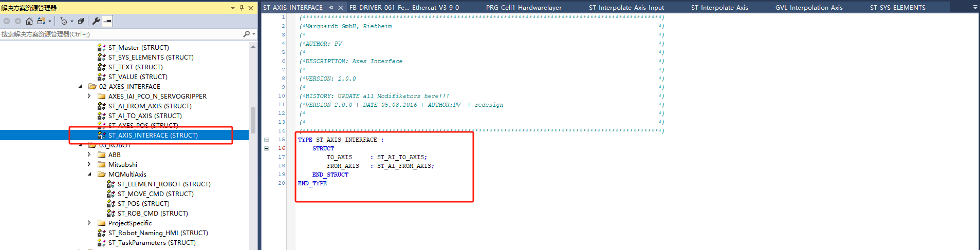Click the MQMultiAxis open folder icon
The width and height of the screenshot is (980, 250).
102,174
